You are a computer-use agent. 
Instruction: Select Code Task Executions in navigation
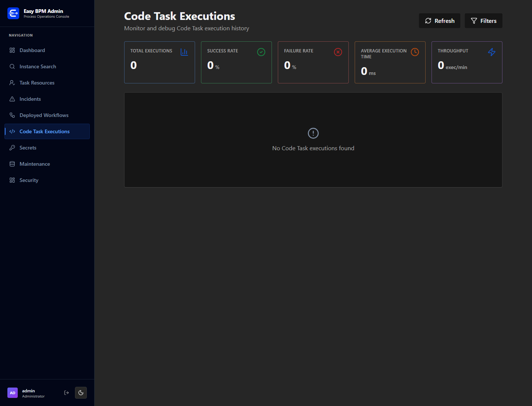click(x=47, y=131)
